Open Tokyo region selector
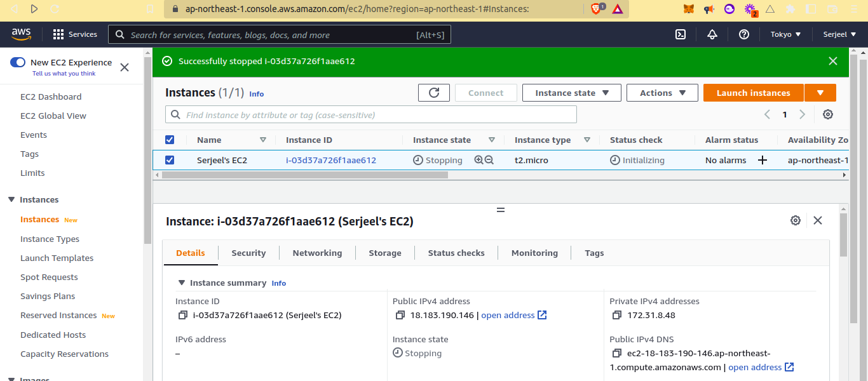The image size is (868, 381). point(786,34)
